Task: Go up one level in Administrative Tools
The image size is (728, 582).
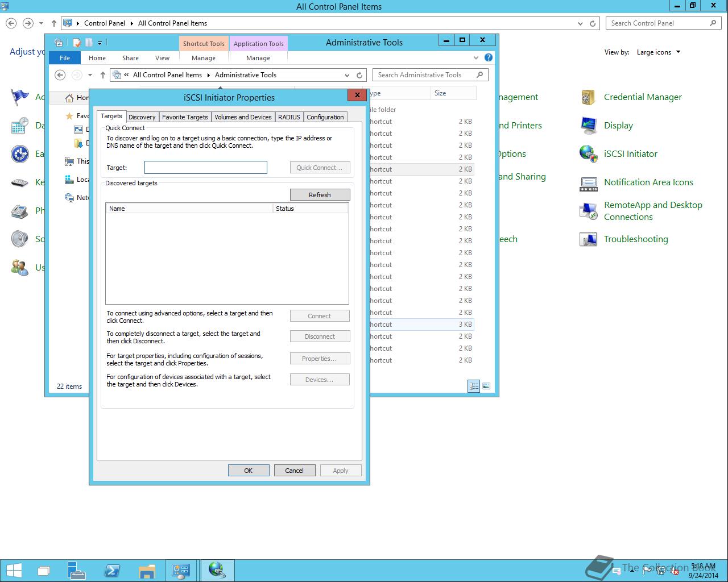Action: [102, 75]
